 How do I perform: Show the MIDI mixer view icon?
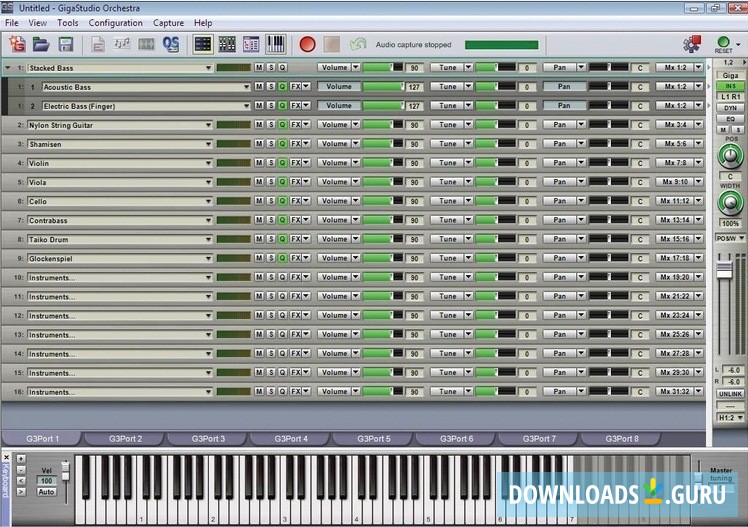203,44
